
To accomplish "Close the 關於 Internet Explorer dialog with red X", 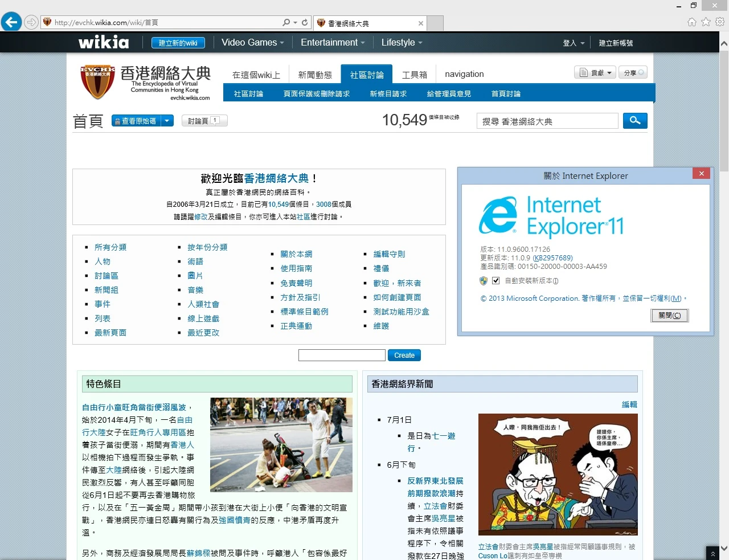I will point(702,174).
